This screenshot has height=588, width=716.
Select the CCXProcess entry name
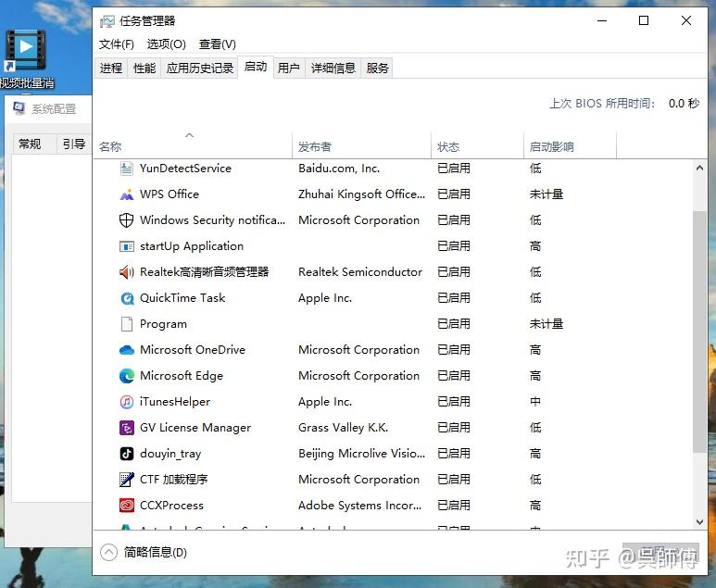171,506
